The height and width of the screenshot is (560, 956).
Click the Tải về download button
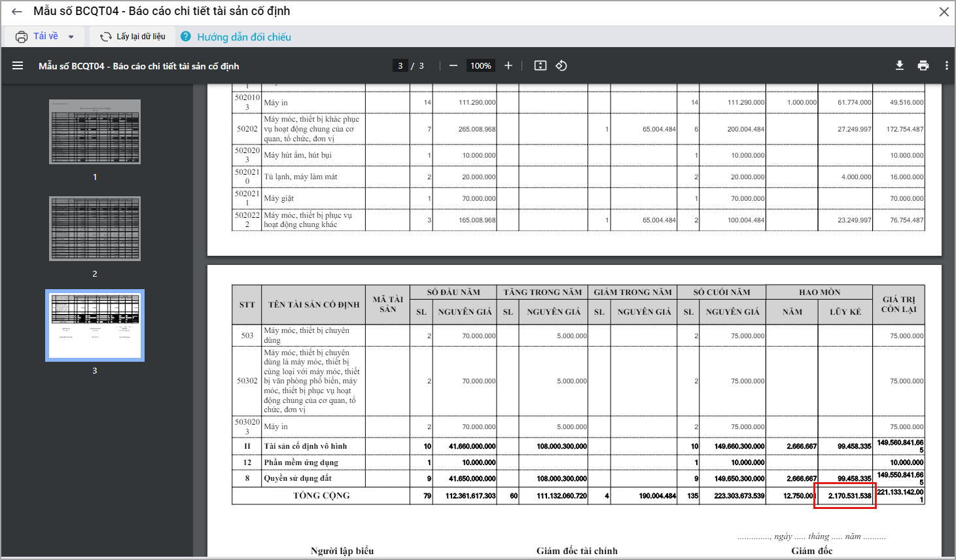click(45, 37)
